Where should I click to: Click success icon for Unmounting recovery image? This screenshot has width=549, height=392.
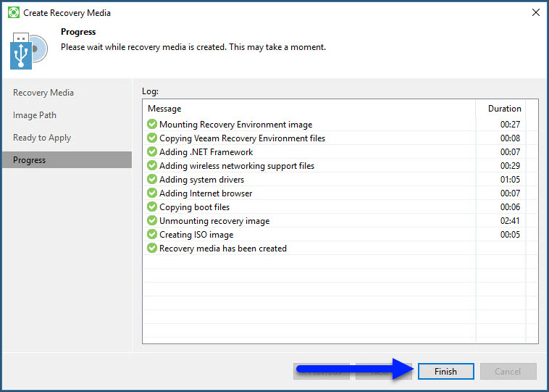tap(152, 221)
